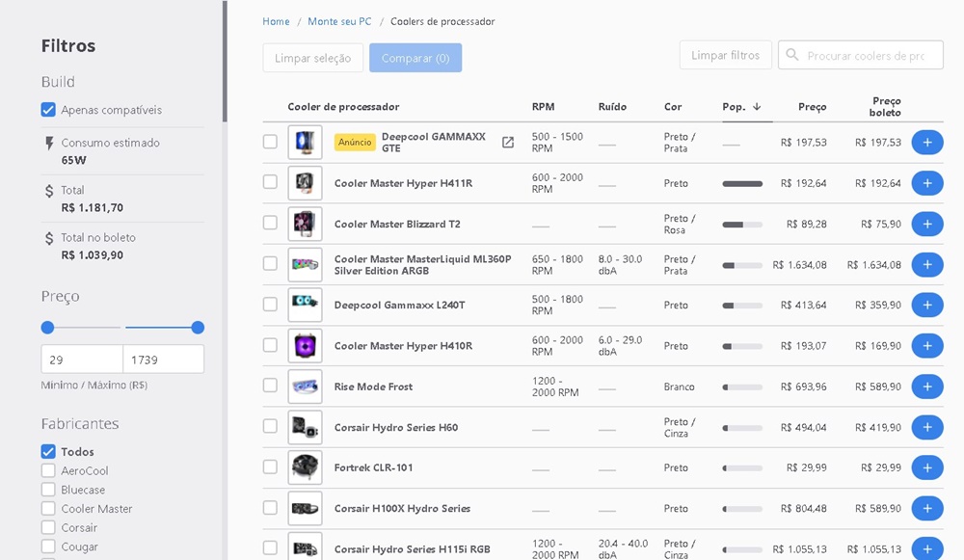Click Comparar (0) button
Screen dimensions: 964x560
[x=415, y=58]
